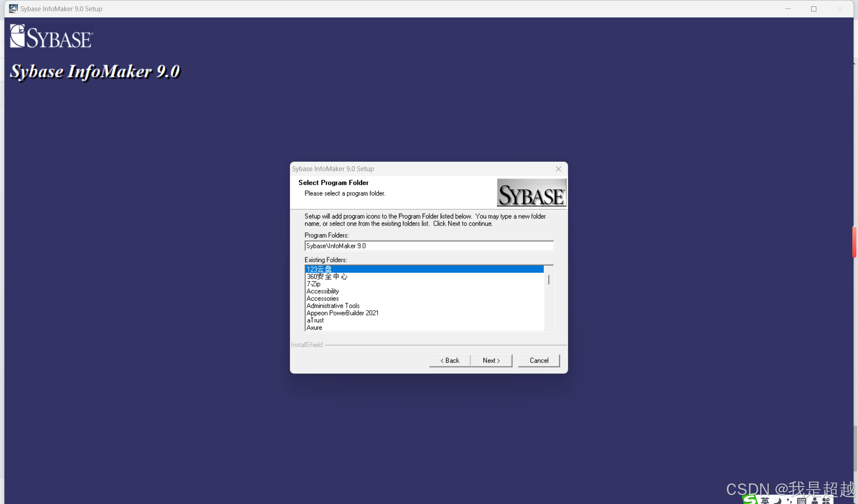Select Axure from the existing folders list

point(314,327)
